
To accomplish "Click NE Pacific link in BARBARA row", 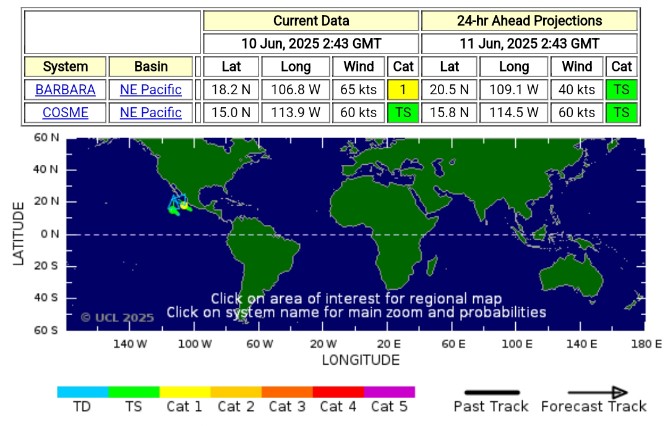I will 151,89.
